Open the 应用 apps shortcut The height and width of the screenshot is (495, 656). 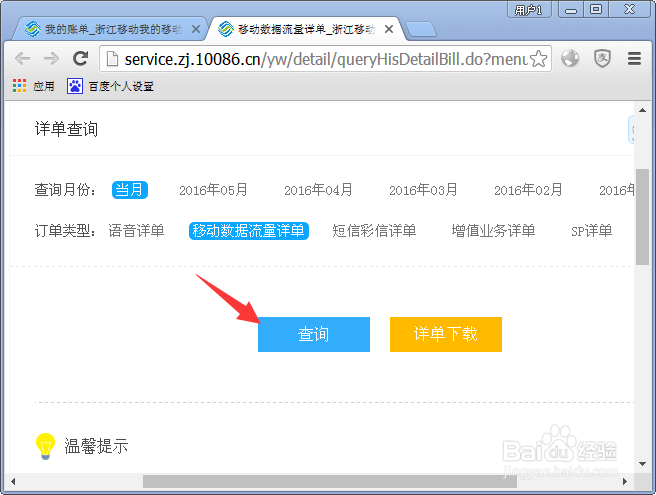33,86
